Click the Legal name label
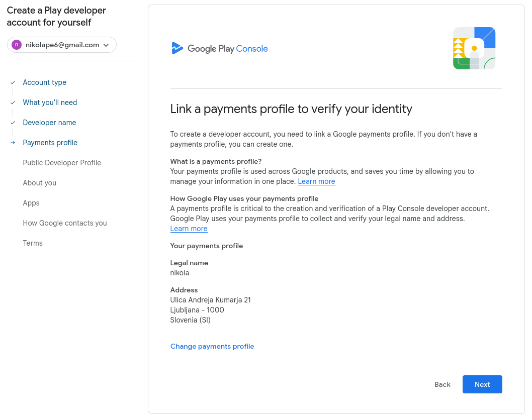The height and width of the screenshot is (420, 532). [x=189, y=263]
